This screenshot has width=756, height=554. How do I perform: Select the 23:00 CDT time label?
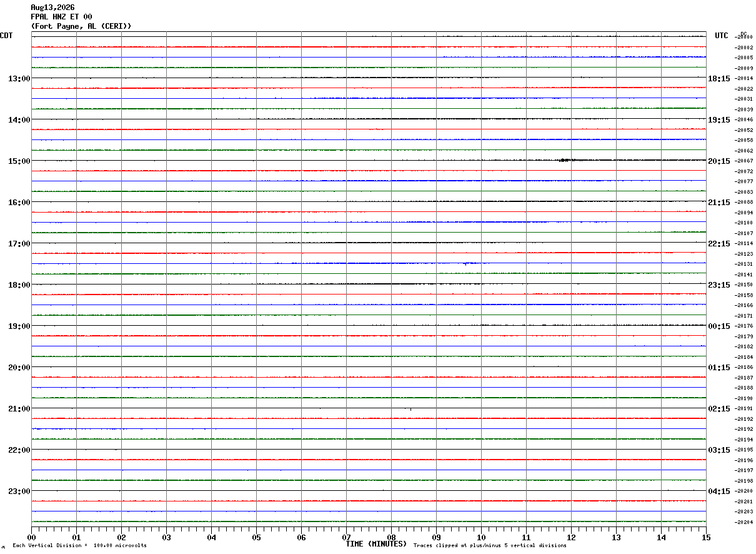click(19, 491)
